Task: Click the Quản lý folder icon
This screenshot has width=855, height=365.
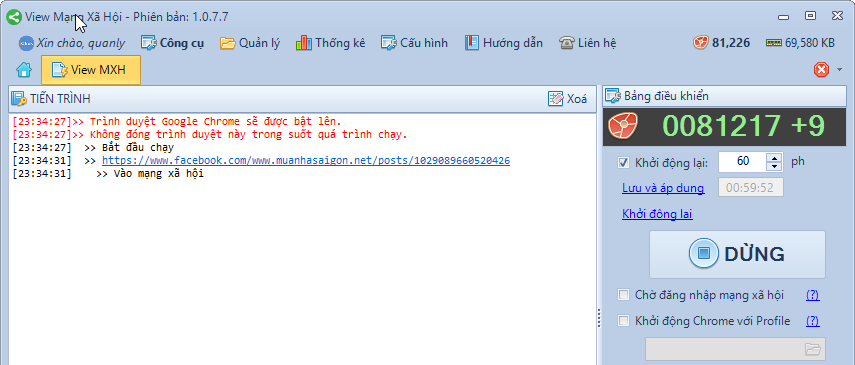Action: pyautogui.click(x=227, y=43)
